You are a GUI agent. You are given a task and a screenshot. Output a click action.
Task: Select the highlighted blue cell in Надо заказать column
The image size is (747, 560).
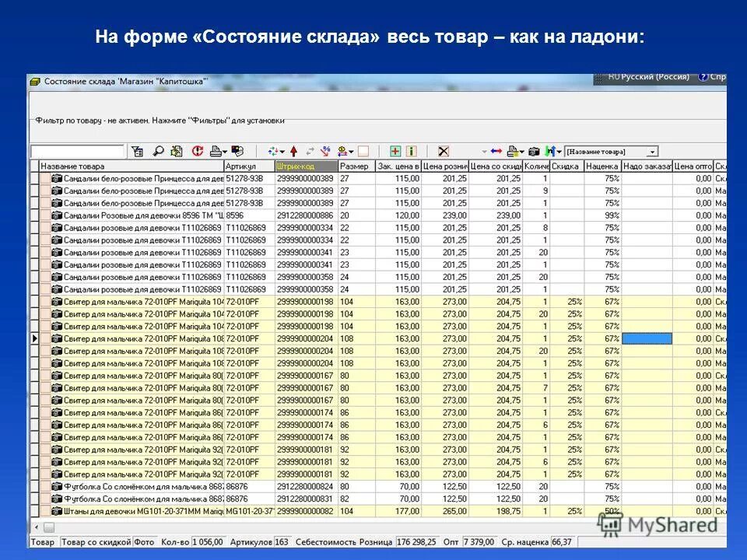[x=647, y=338]
